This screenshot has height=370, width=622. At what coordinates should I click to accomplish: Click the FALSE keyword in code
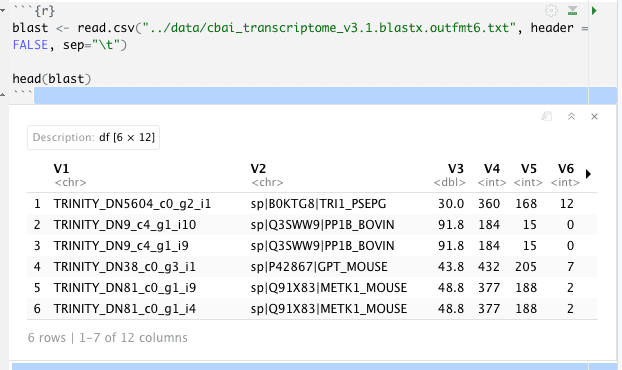[30, 45]
